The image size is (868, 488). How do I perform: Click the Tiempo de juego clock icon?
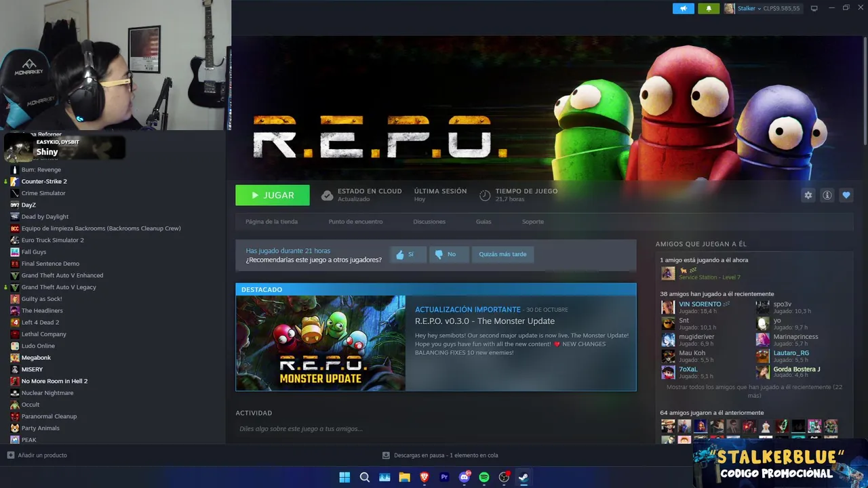pos(485,195)
